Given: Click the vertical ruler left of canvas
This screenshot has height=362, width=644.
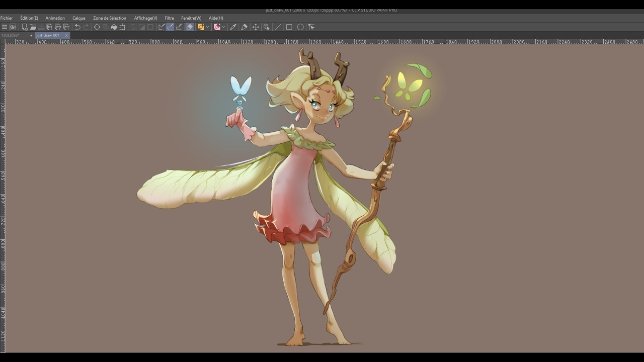Looking at the screenshot, I should tap(3, 199).
